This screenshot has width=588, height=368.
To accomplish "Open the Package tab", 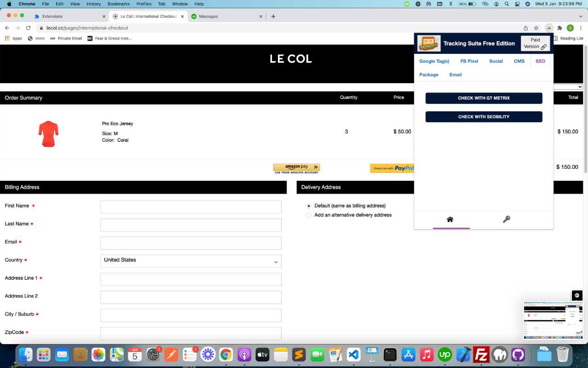I will tap(429, 75).
